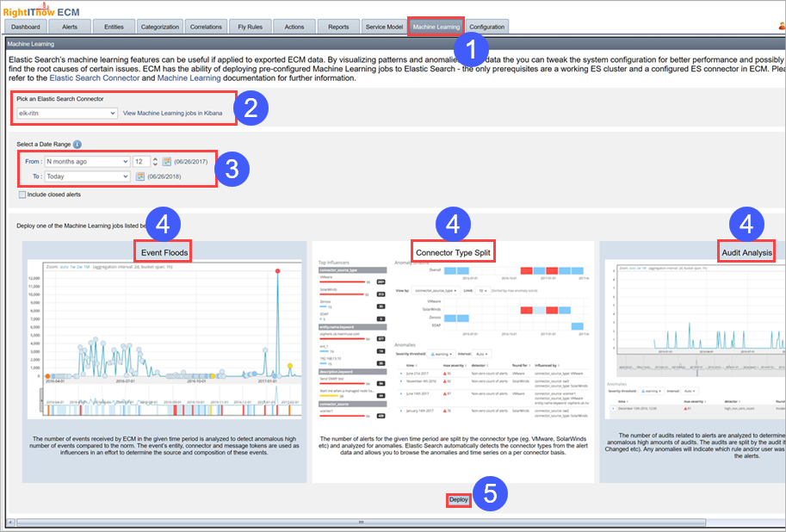Click the horizontal scrollbar thumb

361,522
